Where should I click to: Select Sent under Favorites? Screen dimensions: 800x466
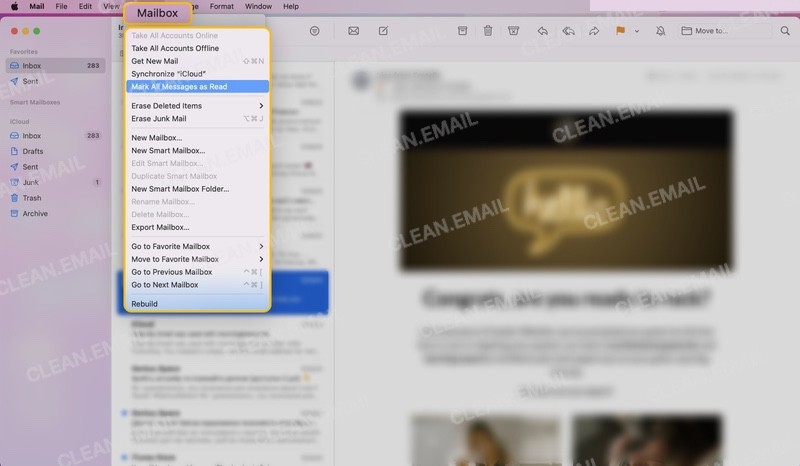coord(55,81)
